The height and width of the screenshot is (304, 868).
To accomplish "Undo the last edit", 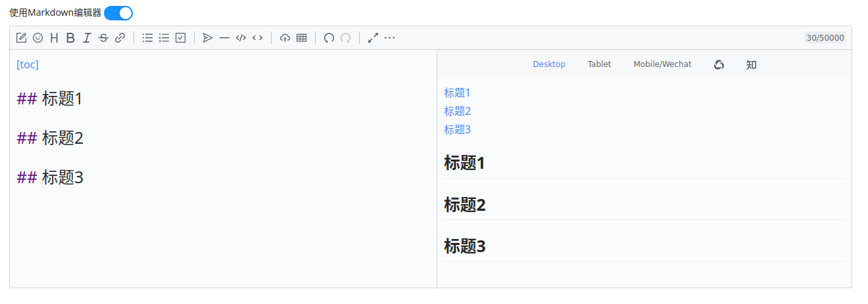I will pyautogui.click(x=329, y=38).
